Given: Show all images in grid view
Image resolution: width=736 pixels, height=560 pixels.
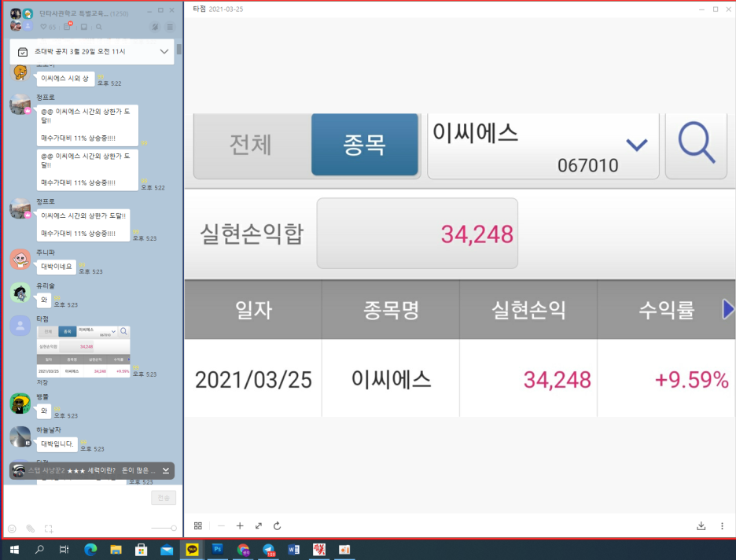Looking at the screenshot, I should coord(199,525).
